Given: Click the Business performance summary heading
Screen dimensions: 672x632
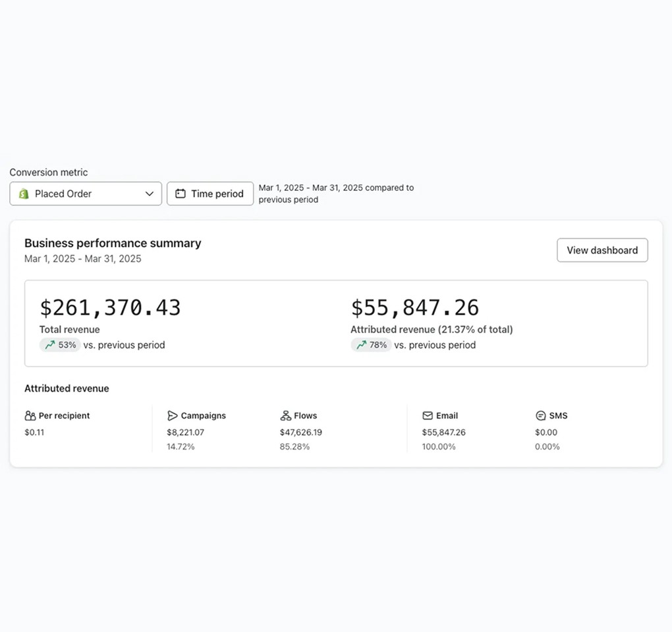Looking at the screenshot, I should click(x=113, y=243).
